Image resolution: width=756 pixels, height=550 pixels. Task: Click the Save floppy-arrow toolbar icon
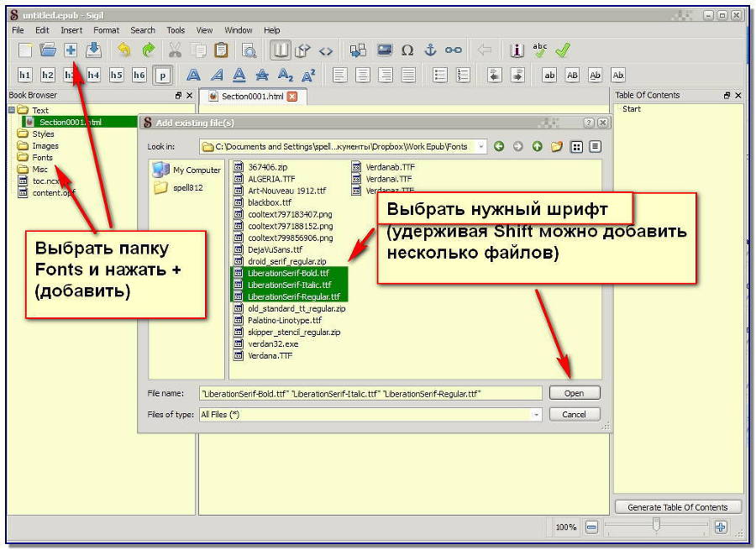(93, 50)
